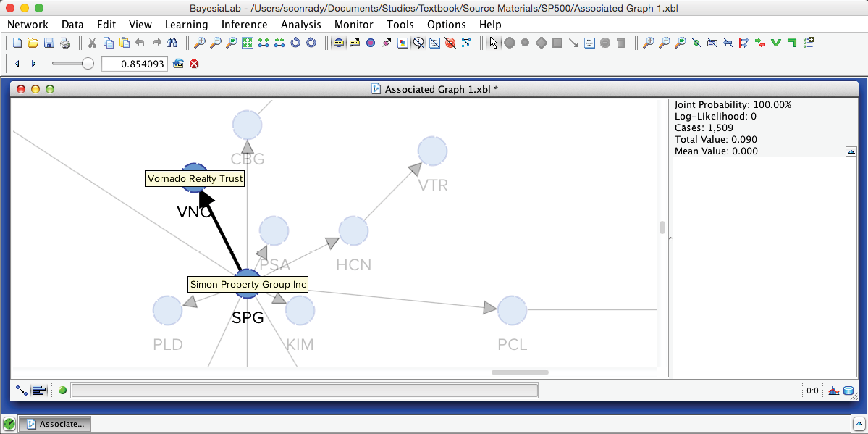
Task: Click the database icon in status bar
Action: click(848, 391)
